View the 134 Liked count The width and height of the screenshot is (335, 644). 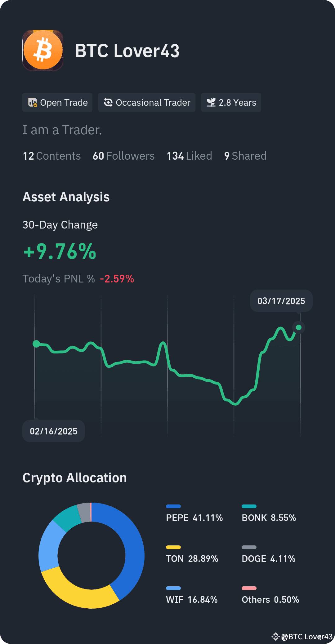pyautogui.click(x=190, y=156)
